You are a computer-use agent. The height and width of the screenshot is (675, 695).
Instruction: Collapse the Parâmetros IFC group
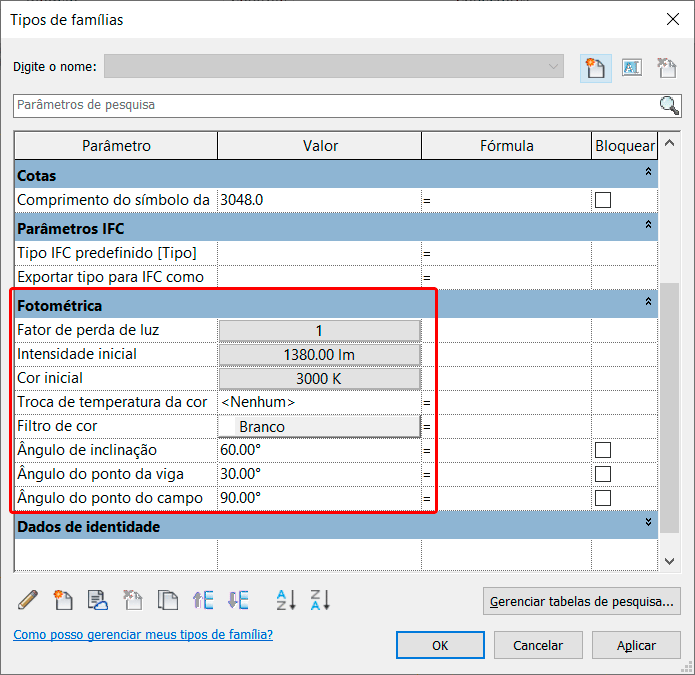point(648,225)
